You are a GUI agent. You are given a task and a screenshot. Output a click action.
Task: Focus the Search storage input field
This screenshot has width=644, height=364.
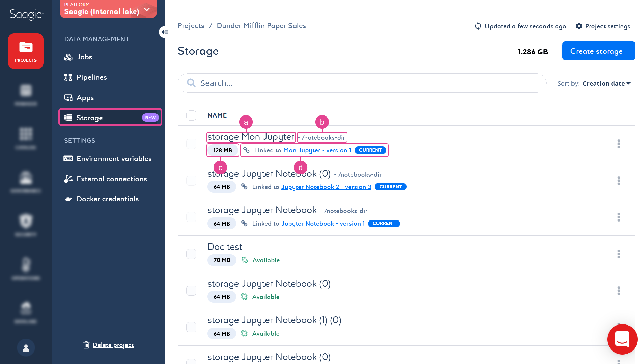tap(362, 83)
